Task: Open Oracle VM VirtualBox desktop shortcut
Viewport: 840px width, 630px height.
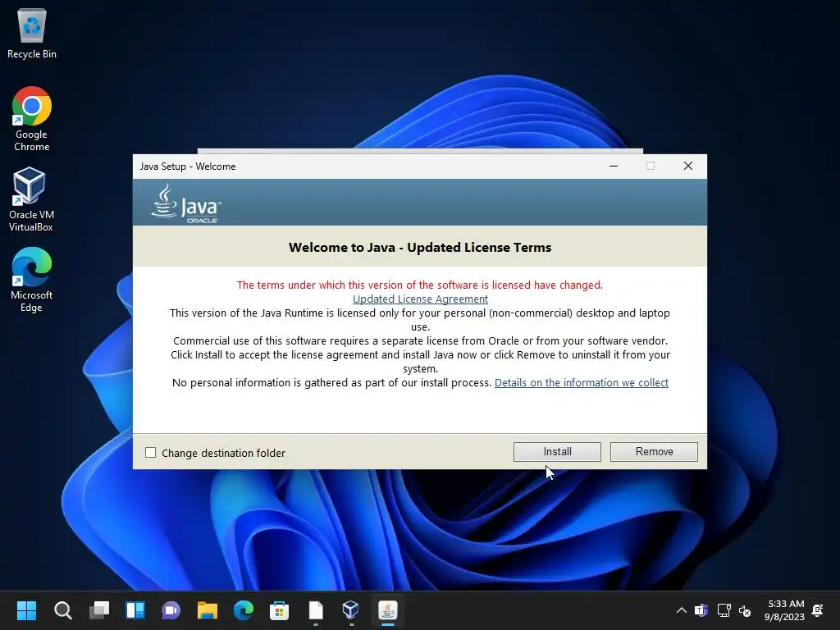Action: pos(32,199)
